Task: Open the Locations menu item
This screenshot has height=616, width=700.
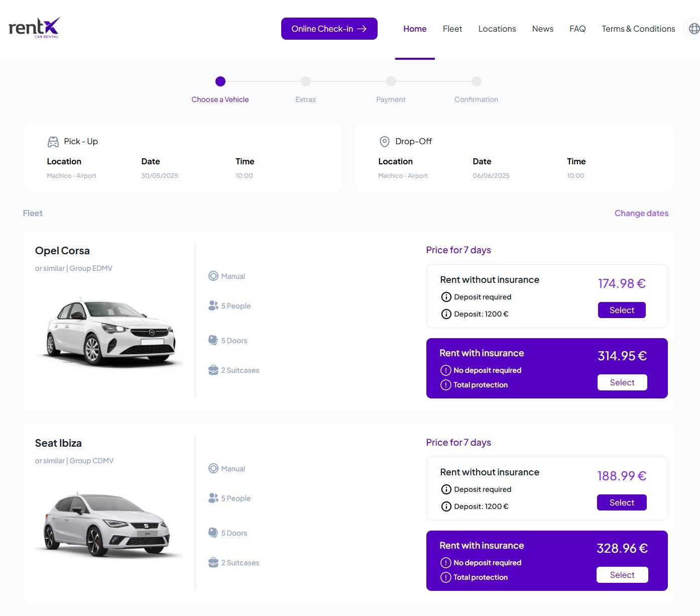Action: 497,29
